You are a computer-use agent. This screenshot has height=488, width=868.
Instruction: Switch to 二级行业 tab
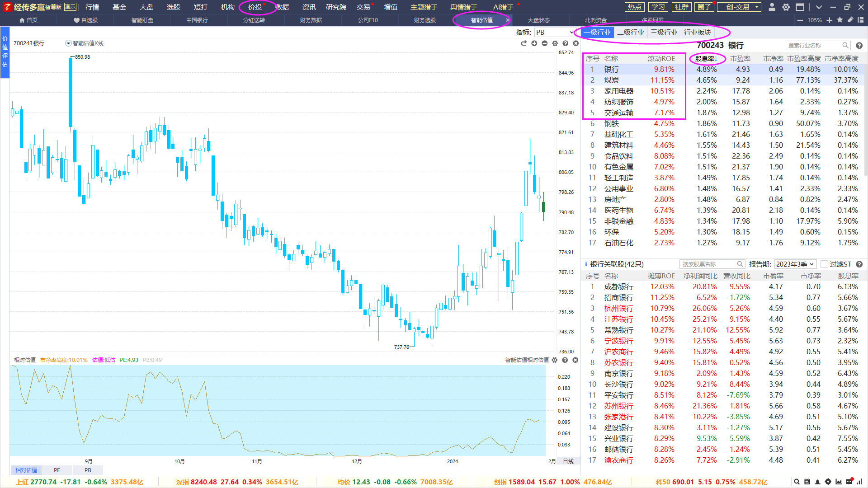(631, 33)
